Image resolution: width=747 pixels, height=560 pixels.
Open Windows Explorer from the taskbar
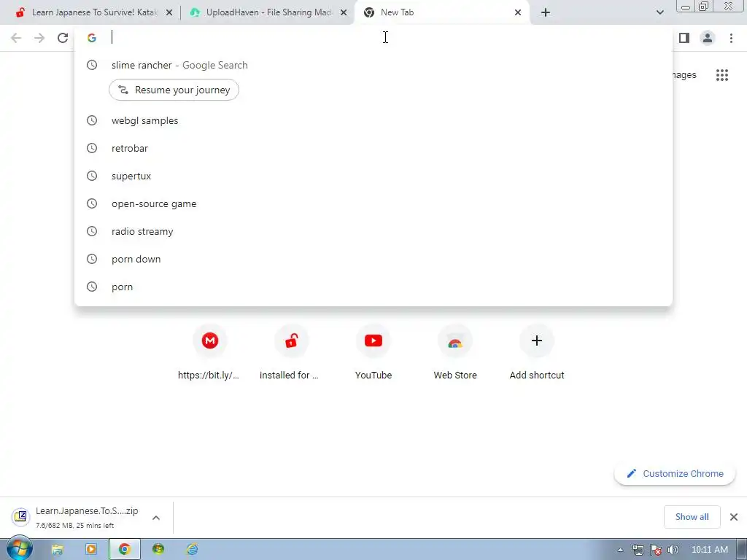[57, 550]
